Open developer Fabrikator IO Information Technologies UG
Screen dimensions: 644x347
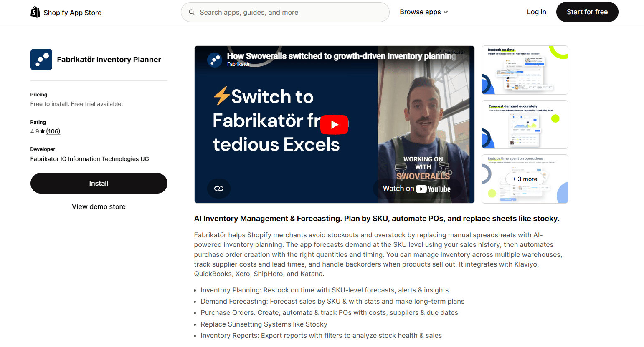point(90,159)
